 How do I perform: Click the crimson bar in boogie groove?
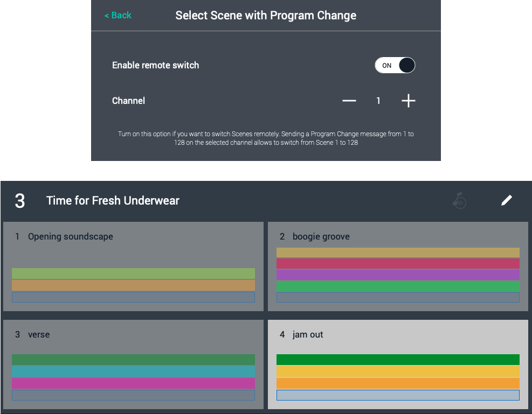pos(398,263)
